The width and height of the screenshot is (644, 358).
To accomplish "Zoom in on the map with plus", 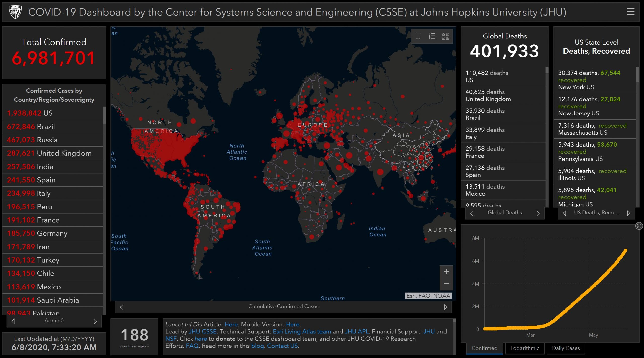I will pos(446,272).
